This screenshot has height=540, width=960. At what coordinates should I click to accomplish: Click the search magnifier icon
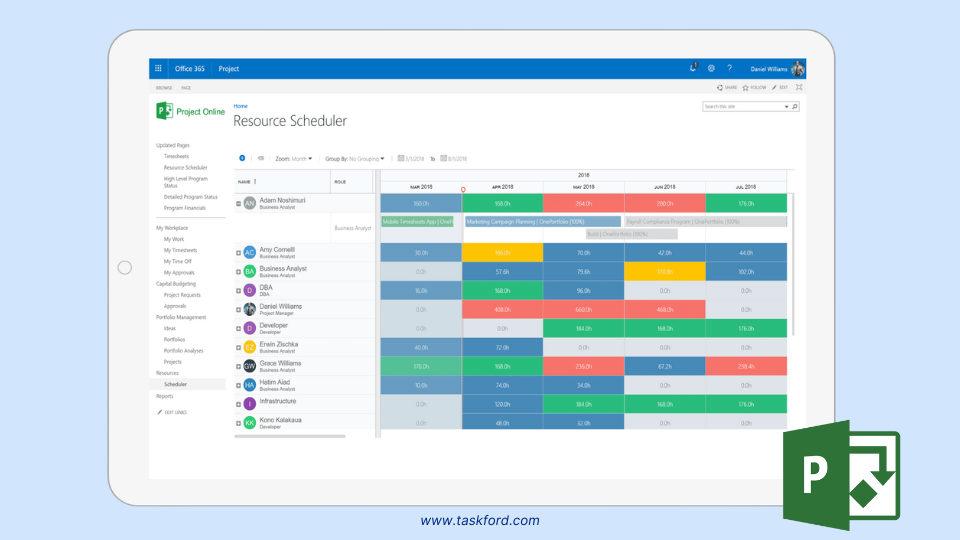[795, 106]
